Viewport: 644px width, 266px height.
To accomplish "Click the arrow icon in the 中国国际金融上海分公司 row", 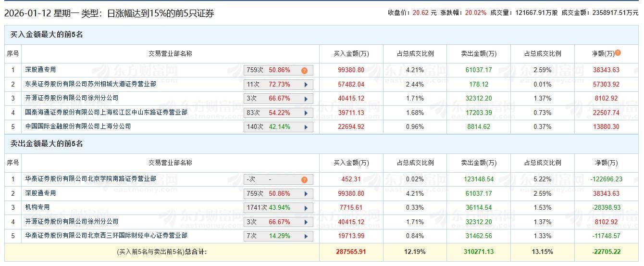I will (x=306, y=127).
